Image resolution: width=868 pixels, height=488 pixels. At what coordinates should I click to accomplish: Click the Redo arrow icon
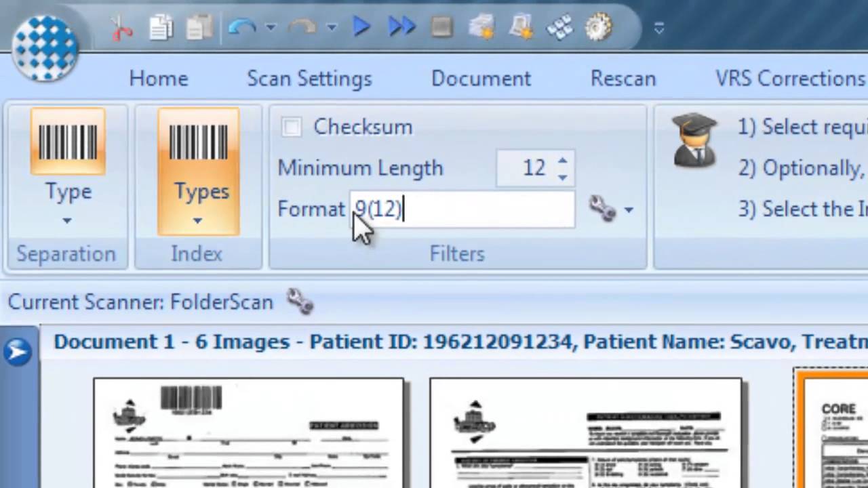click(x=302, y=27)
